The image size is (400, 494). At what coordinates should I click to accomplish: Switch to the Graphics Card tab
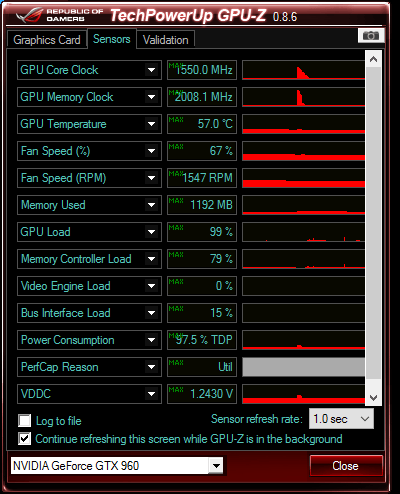[47, 40]
